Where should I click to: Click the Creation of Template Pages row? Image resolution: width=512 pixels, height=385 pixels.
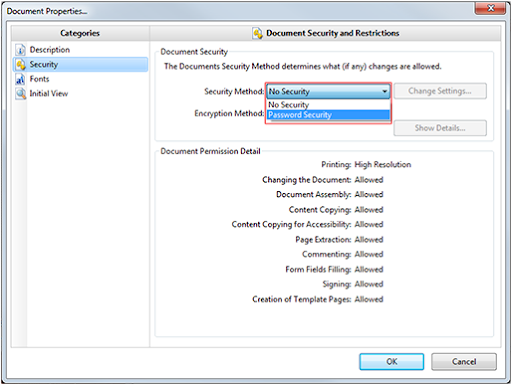coord(318,299)
